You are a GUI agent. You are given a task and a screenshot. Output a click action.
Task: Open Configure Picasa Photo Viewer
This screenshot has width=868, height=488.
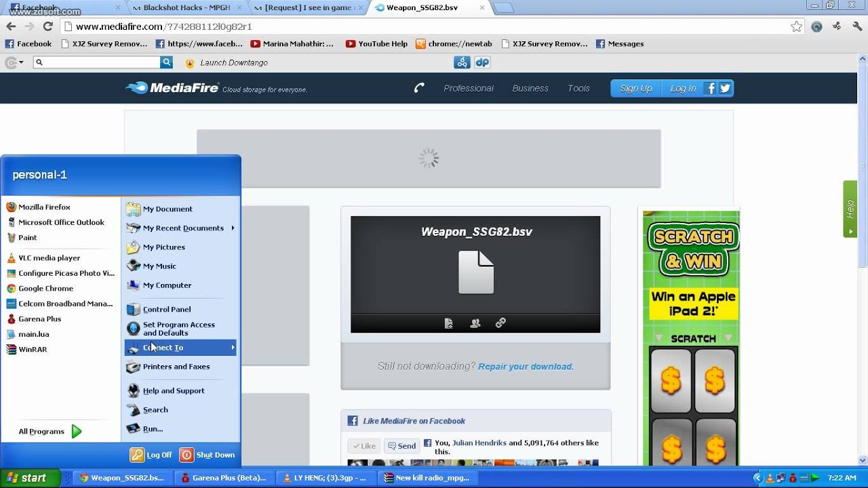pos(60,273)
